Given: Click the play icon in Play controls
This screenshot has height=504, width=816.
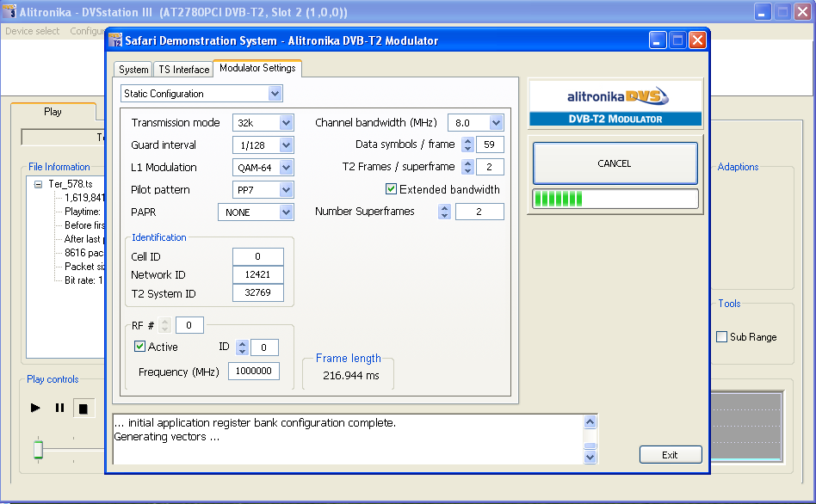Looking at the screenshot, I should (x=35, y=408).
